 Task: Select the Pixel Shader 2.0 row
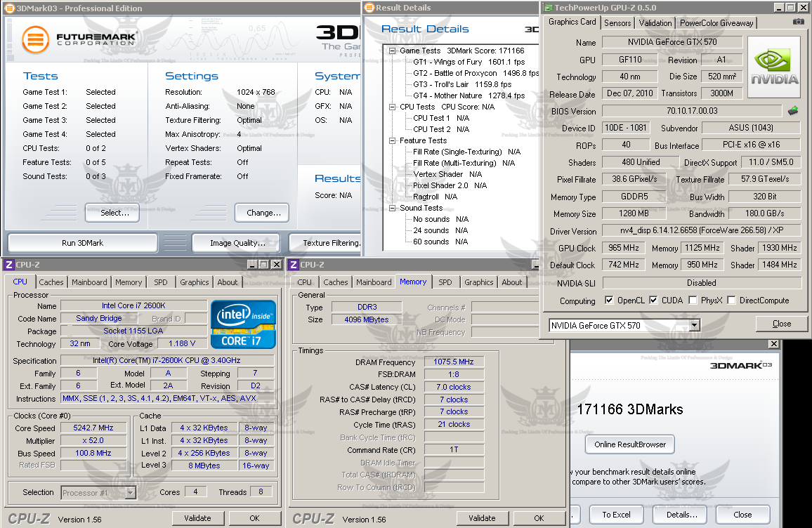[x=450, y=185]
